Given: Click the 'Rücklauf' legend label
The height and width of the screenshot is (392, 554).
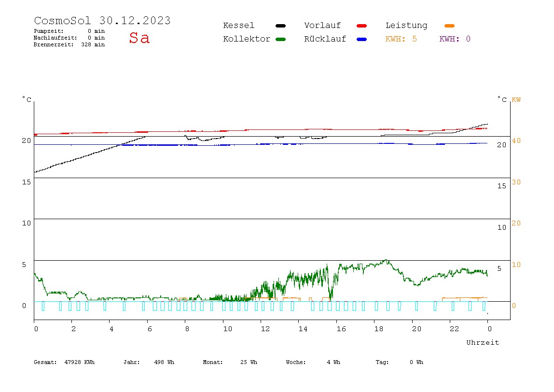Looking at the screenshot, I should 325,39.
